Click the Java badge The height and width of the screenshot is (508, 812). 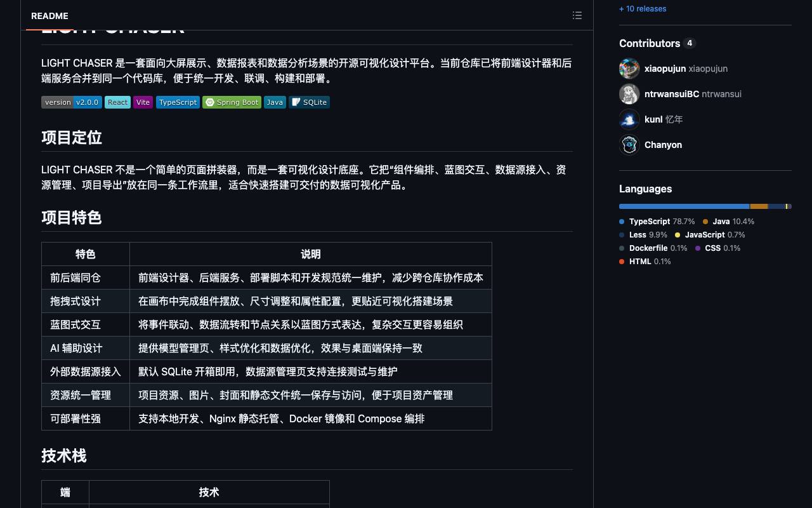(275, 102)
